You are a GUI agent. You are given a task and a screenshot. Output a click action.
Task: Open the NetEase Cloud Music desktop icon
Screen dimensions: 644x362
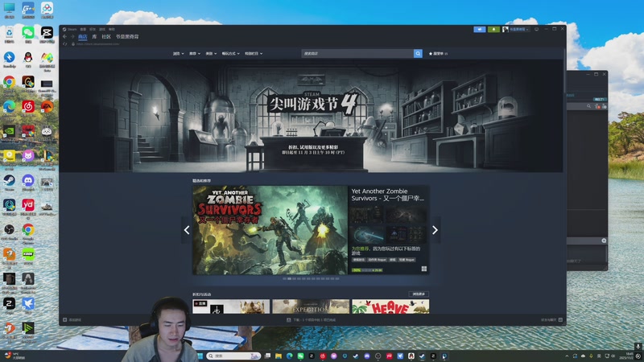28,109
